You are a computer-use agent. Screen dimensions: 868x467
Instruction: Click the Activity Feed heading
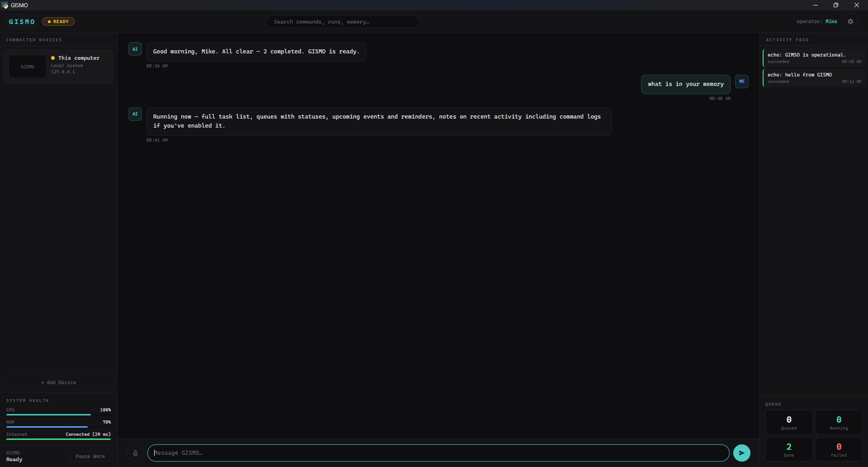(x=787, y=40)
